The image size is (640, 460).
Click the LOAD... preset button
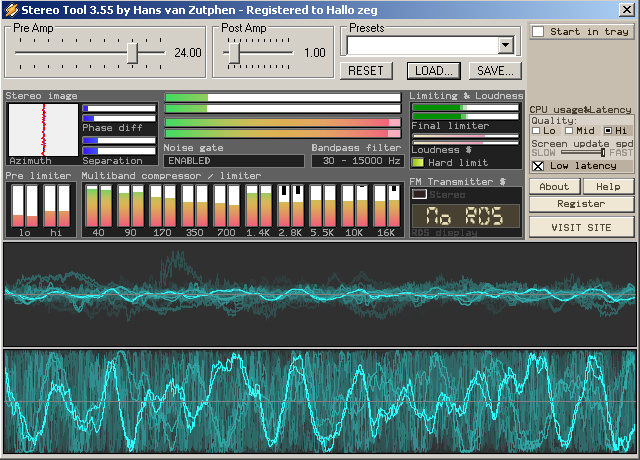click(431, 71)
